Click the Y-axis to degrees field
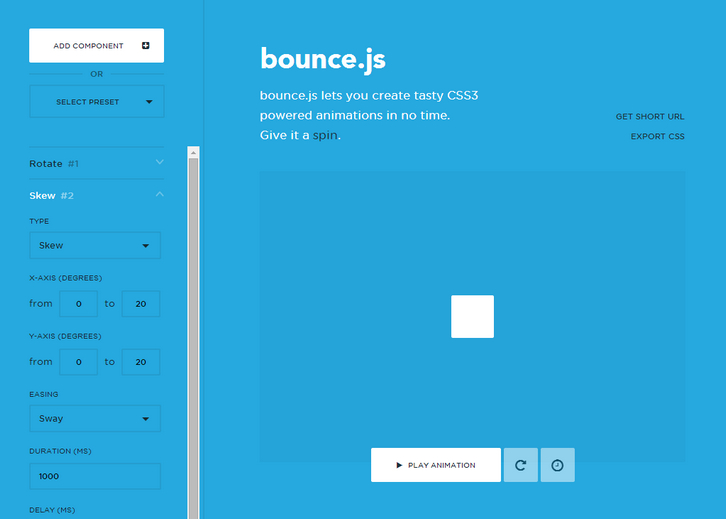 click(x=140, y=362)
